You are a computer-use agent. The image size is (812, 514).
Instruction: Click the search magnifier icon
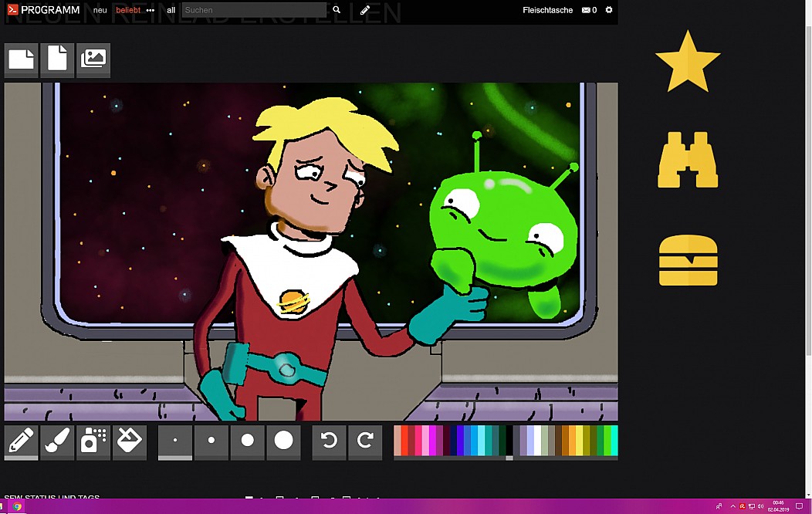point(337,10)
